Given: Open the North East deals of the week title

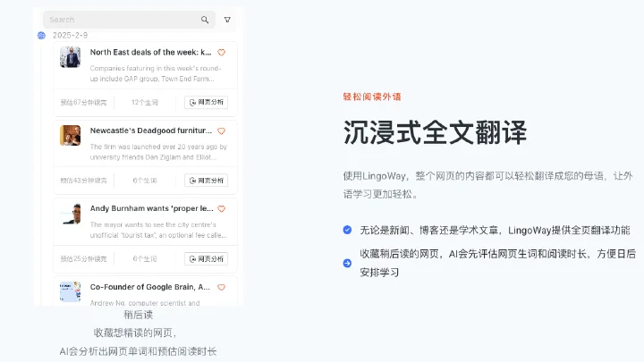Looking at the screenshot, I should [x=151, y=53].
